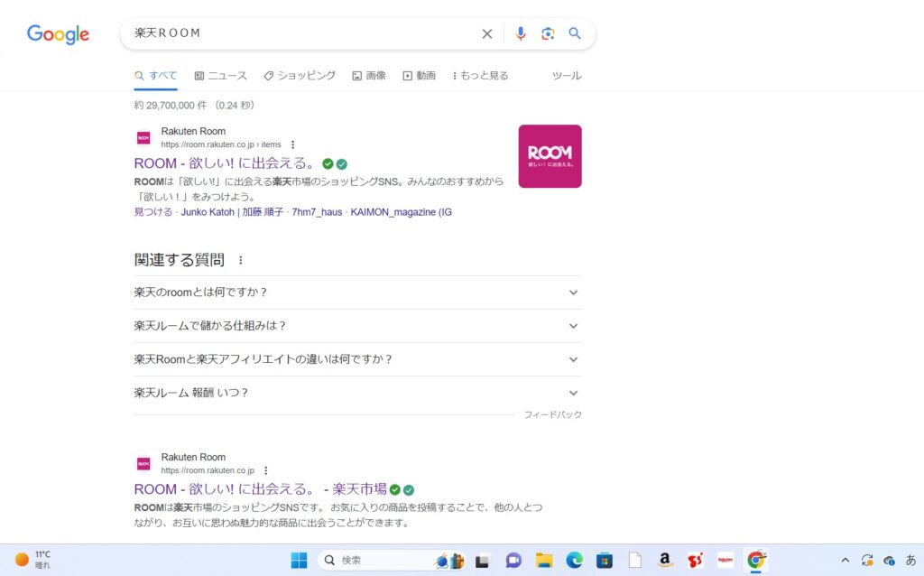This screenshot has width=924, height=576.
Task: Click the Google logo
Action: coord(58,34)
